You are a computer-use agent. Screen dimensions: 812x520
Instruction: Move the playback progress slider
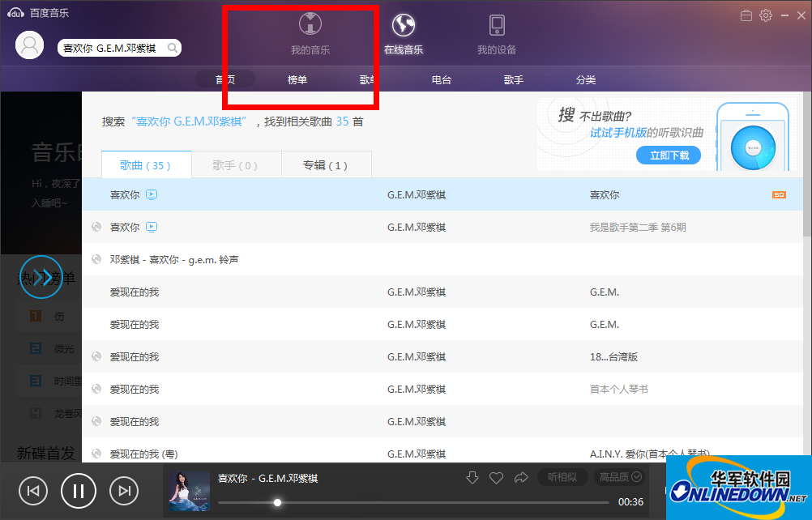click(278, 502)
